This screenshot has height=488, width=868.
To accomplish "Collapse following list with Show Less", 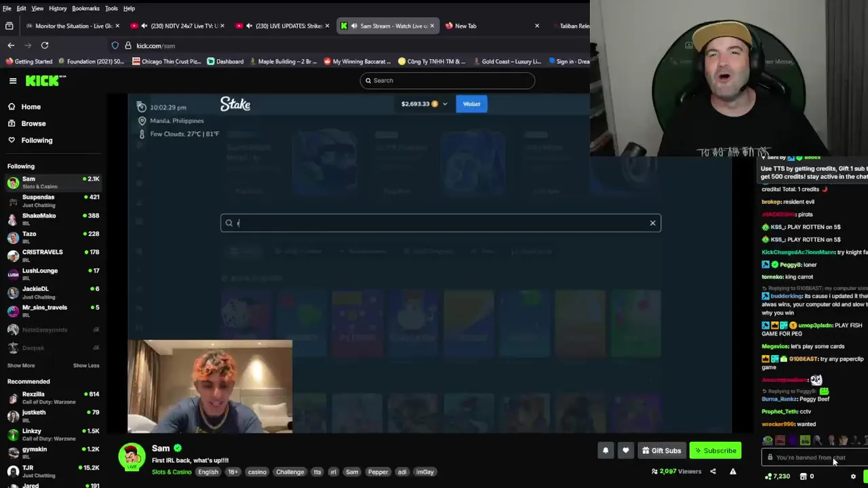I will click(86, 365).
